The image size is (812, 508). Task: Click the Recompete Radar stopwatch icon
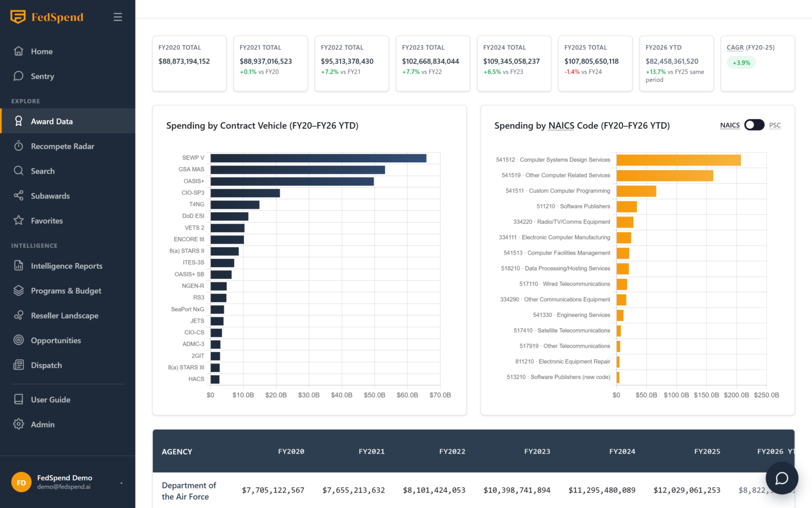click(x=19, y=146)
